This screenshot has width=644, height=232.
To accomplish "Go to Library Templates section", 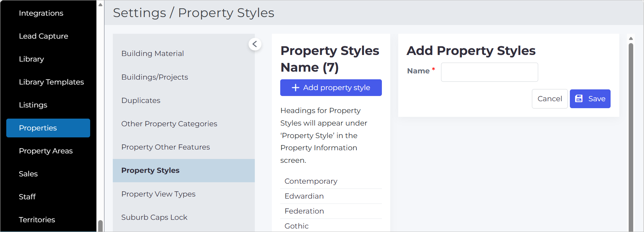I will click(x=51, y=82).
